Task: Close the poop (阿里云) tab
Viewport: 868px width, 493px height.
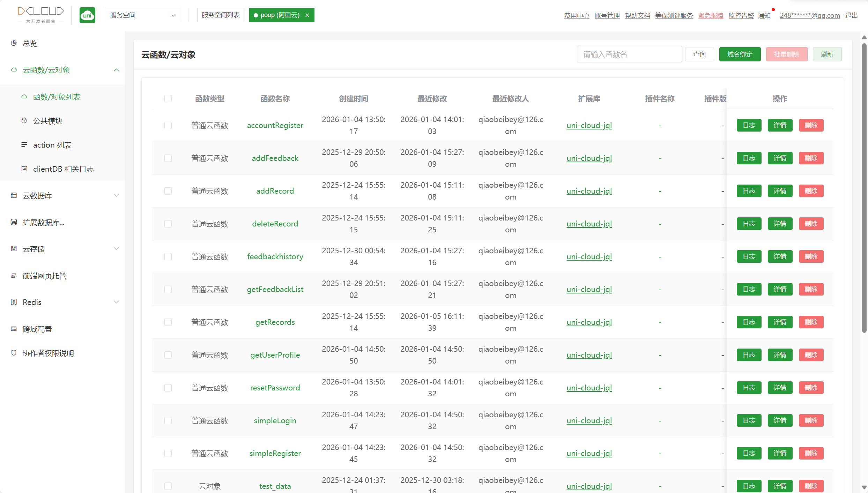Action: click(x=307, y=15)
